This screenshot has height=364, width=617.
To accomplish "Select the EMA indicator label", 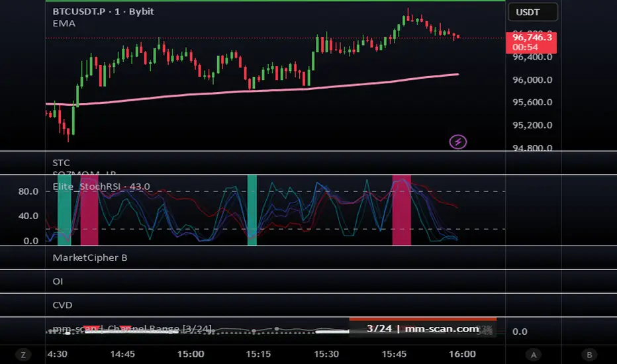I will [x=64, y=23].
